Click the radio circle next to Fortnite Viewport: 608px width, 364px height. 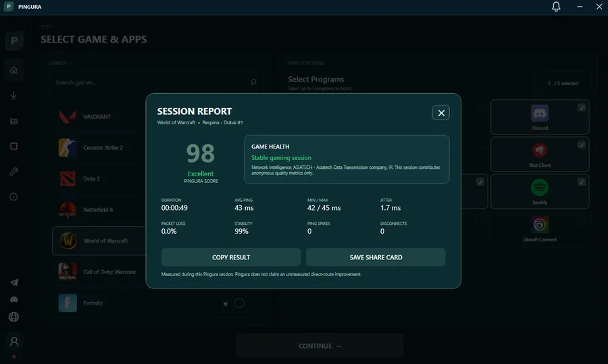click(239, 303)
